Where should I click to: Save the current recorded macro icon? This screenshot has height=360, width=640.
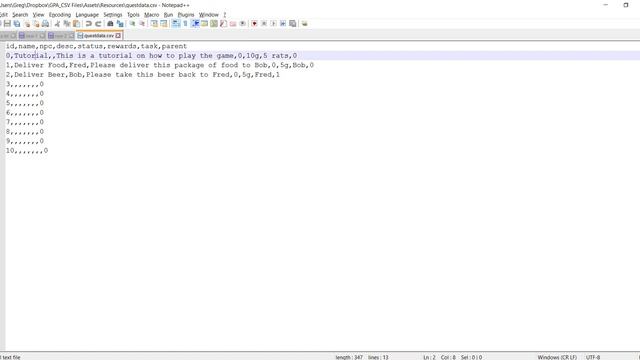pos(293,24)
